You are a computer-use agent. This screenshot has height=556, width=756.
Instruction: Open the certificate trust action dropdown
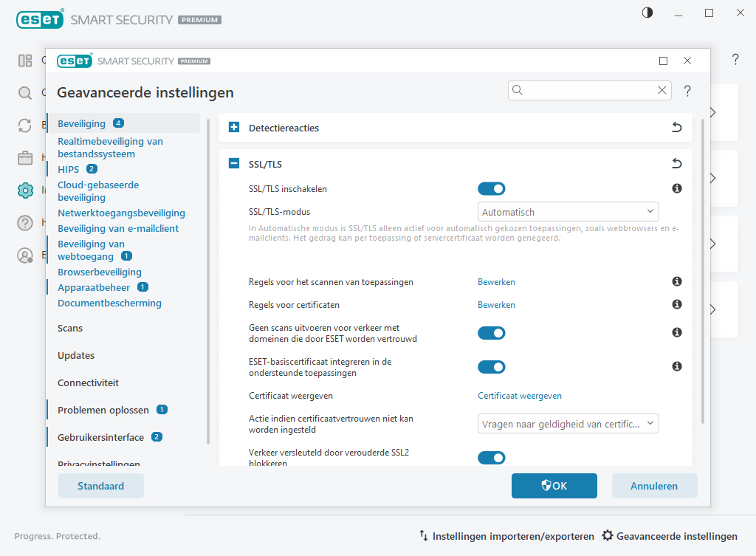[568, 423]
